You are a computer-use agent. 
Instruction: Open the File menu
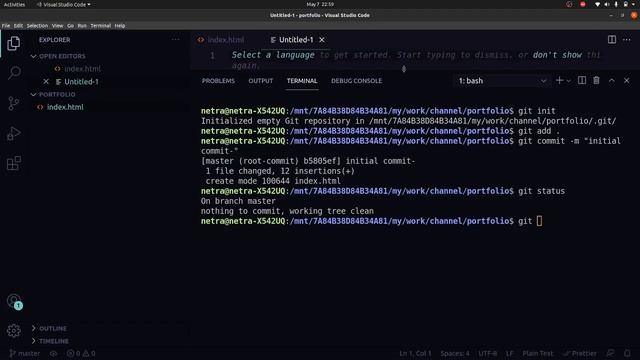(6, 25)
